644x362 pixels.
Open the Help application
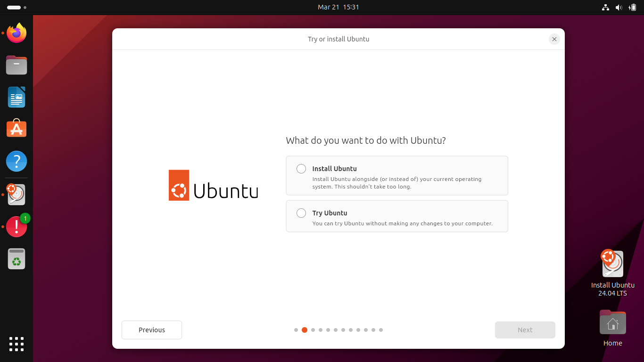17,161
